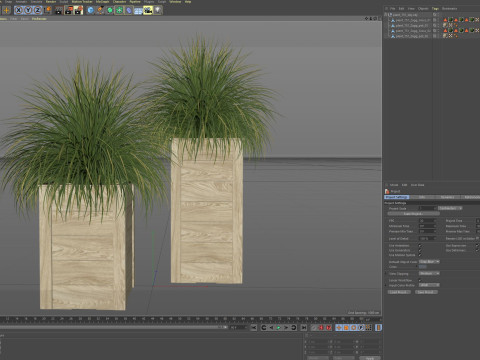Open Default Object Color dropdown
This screenshot has width=480, height=360.
[x=429, y=262]
